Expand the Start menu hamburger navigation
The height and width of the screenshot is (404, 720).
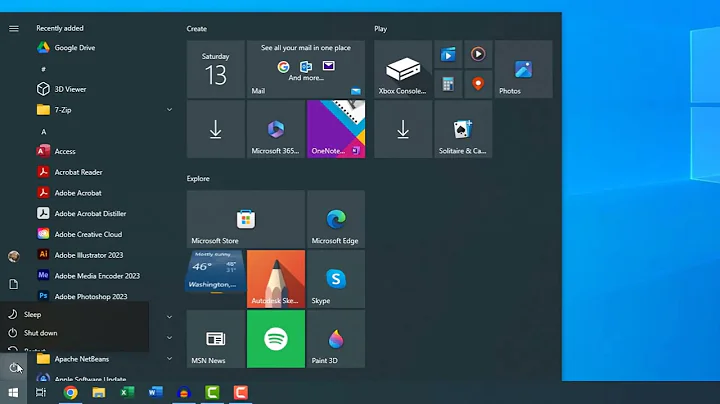pos(14,28)
